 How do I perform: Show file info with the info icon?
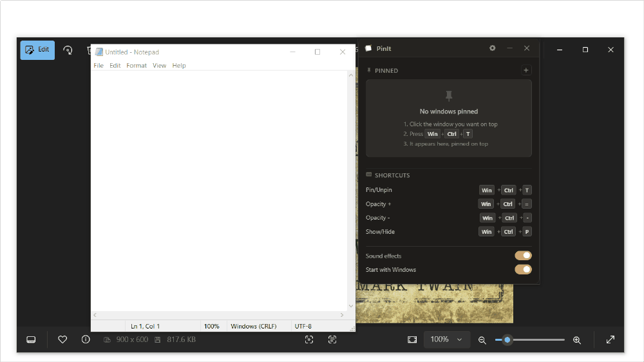tap(86, 339)
